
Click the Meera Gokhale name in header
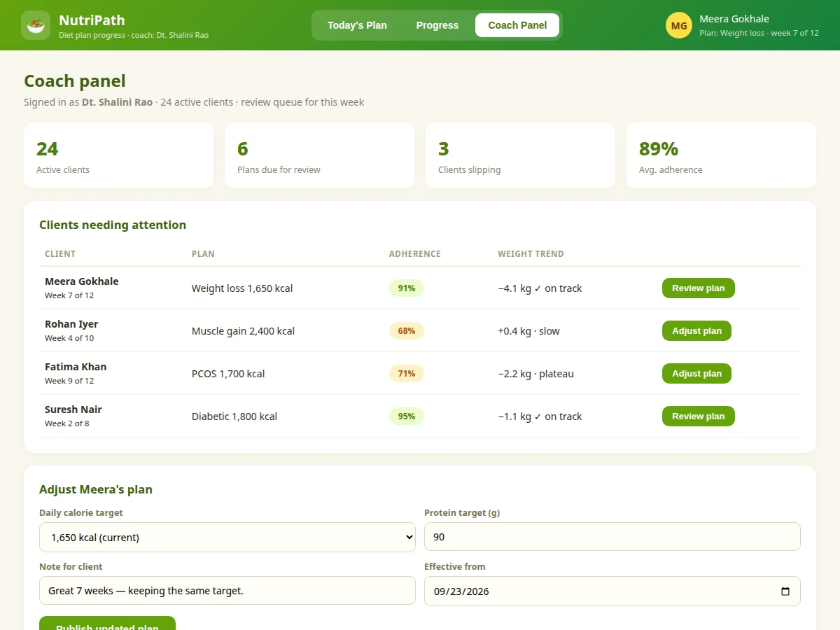pyautogui.click(x=734, y=19)
